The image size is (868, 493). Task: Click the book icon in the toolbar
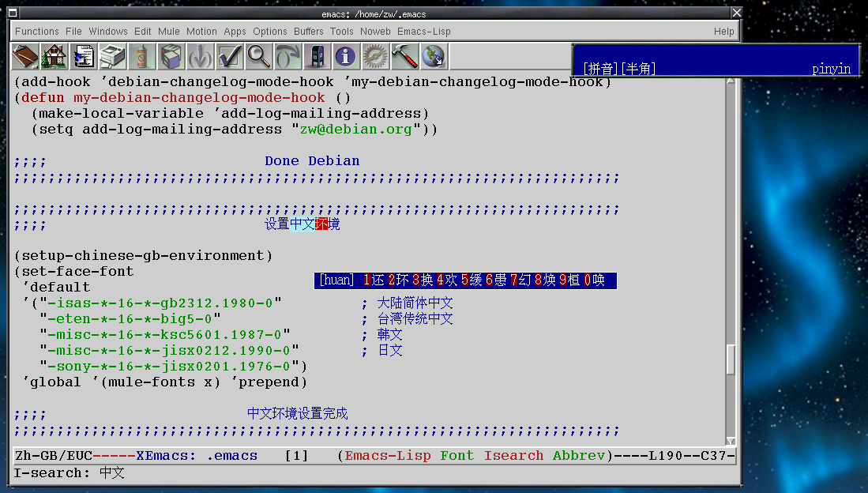click(26, 56)
